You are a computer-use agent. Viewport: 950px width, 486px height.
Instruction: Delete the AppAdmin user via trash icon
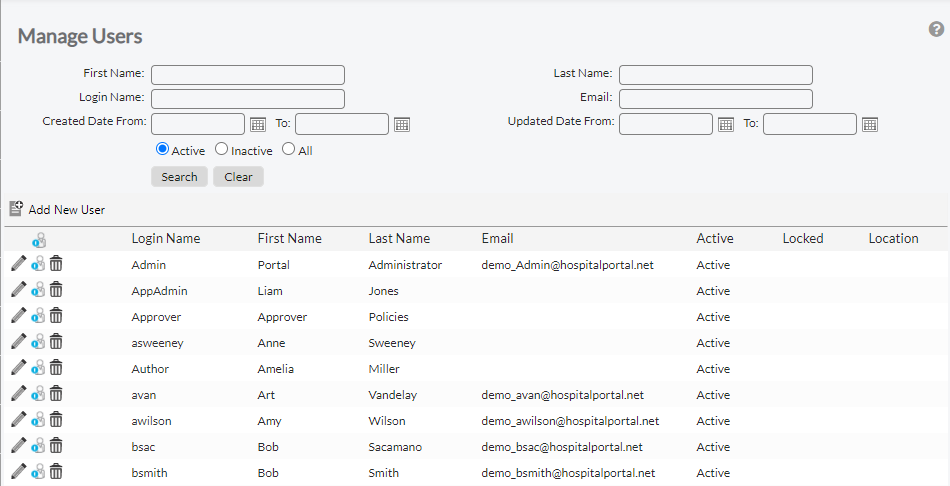56,290
